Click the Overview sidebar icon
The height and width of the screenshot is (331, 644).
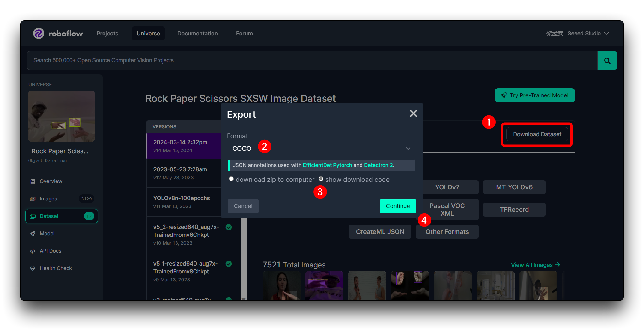click(33, 181)
